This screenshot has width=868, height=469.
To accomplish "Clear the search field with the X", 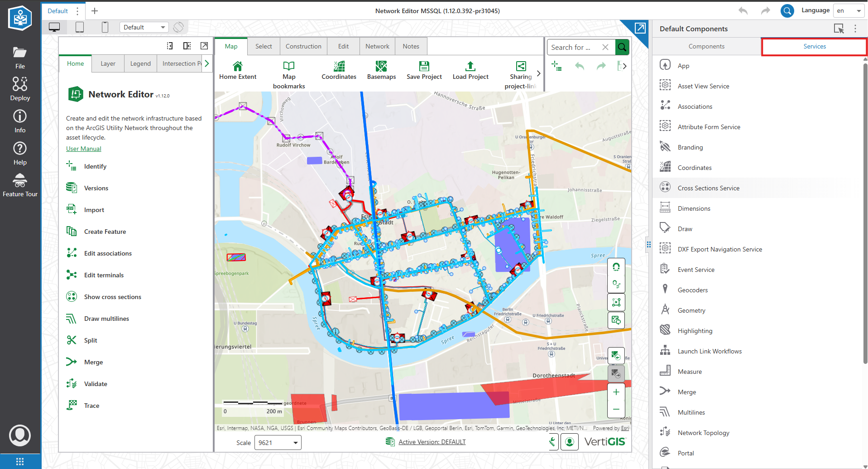I will (605, 47).
